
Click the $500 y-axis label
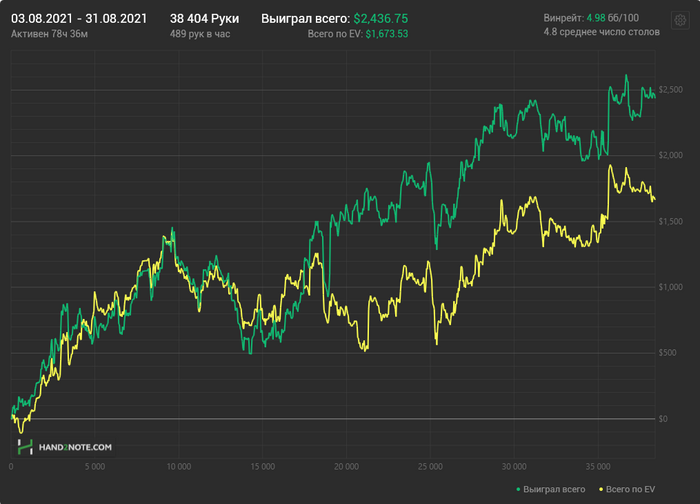click(x=667, y=353)
